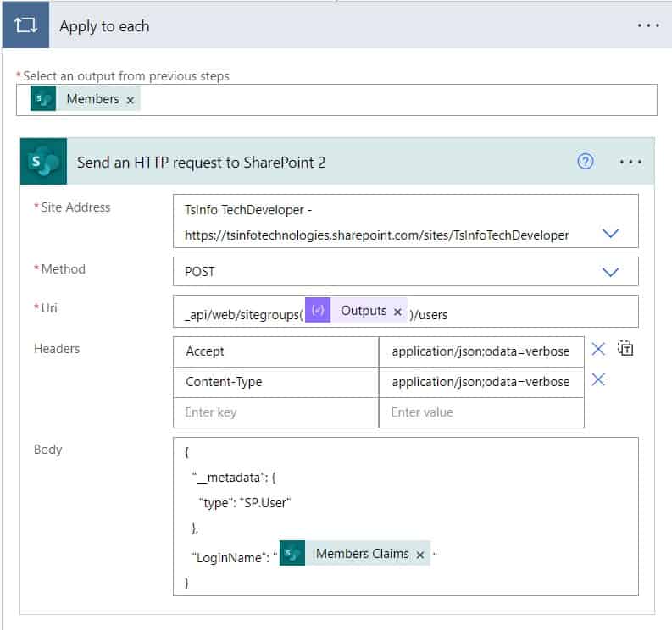Delete the Accept header row
The image size is (672, 630).
[x=598, y=349]
